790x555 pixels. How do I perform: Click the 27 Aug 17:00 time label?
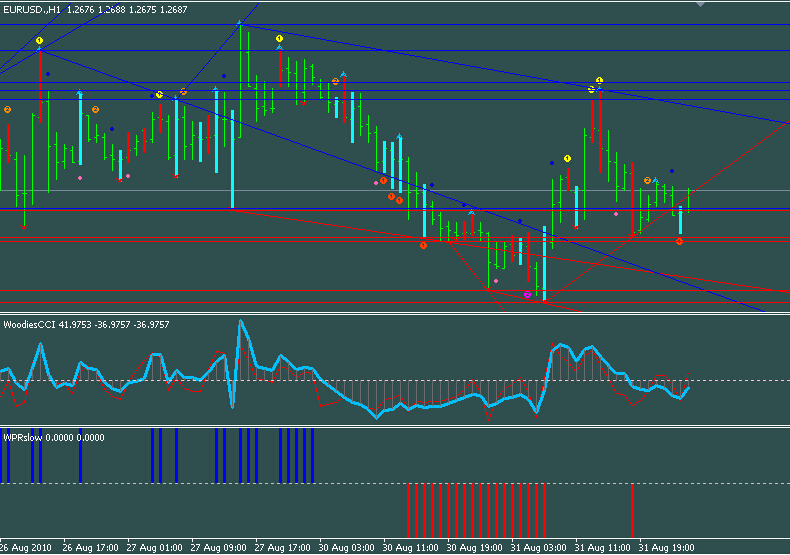point(282,547)
